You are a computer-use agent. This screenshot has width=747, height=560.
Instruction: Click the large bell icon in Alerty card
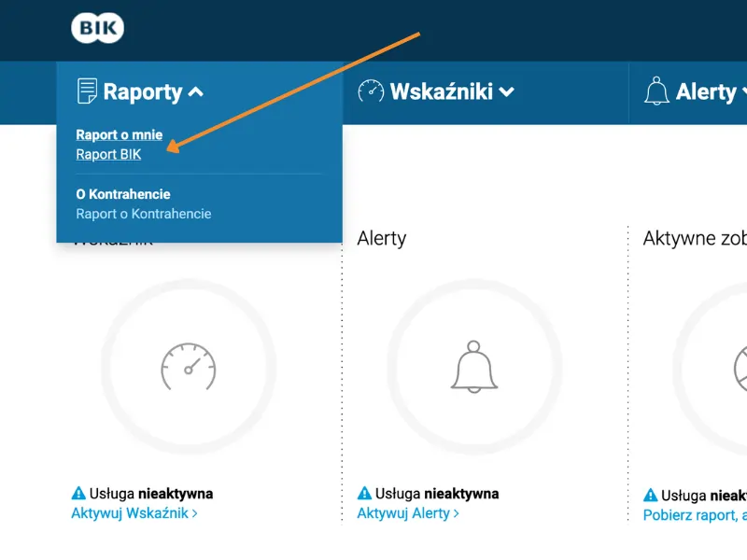473,367
